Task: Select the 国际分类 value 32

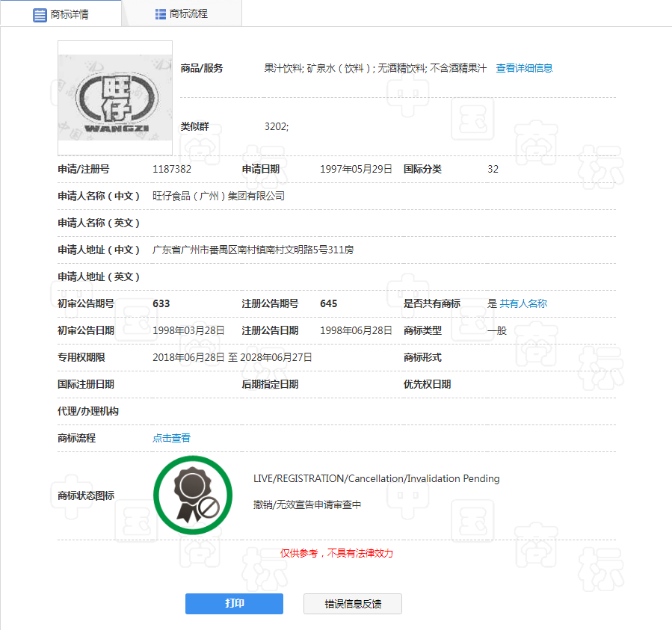Action: [x=493, y=170]
